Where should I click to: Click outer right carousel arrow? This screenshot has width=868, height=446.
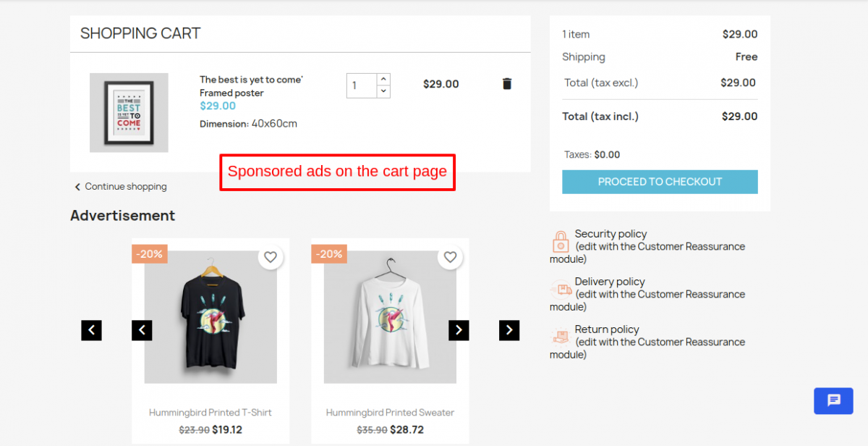pos(509,330)
